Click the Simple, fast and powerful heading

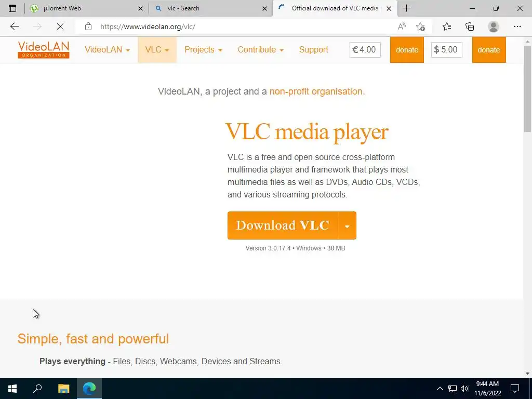[93, 339]
